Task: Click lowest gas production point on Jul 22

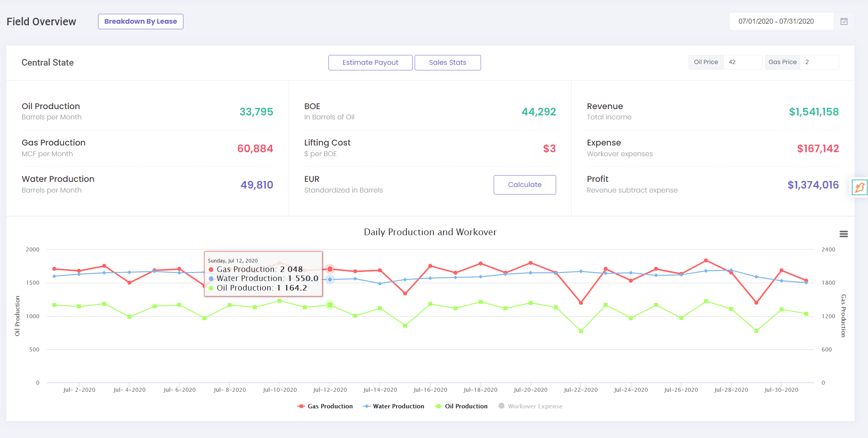Action: (581, 303)
